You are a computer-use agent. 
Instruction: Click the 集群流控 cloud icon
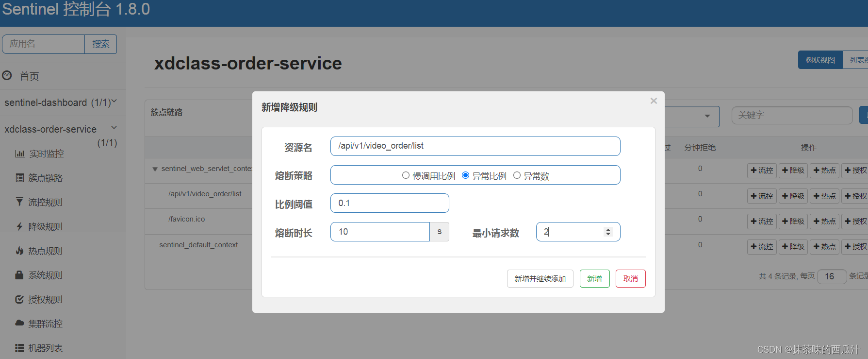19,323
